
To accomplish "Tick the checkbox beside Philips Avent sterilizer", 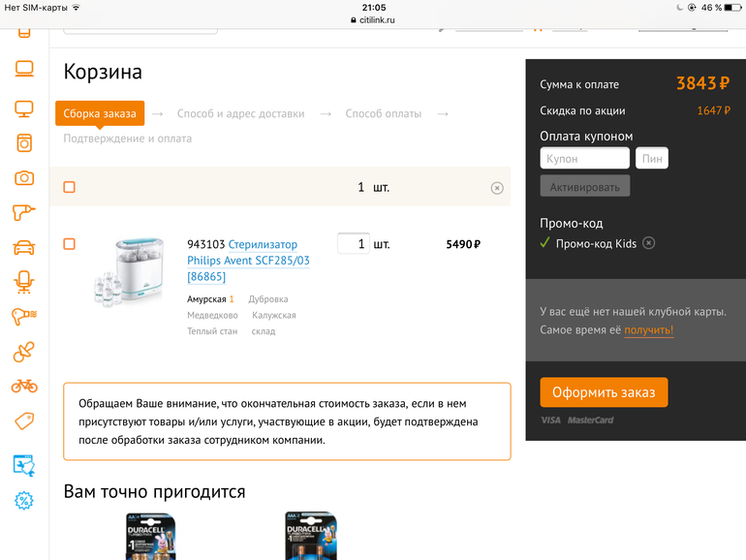I will [x=70, y=244].
